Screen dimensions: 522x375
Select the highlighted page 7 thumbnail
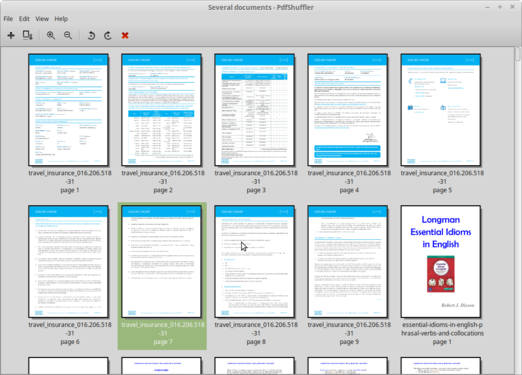point(162,261)
